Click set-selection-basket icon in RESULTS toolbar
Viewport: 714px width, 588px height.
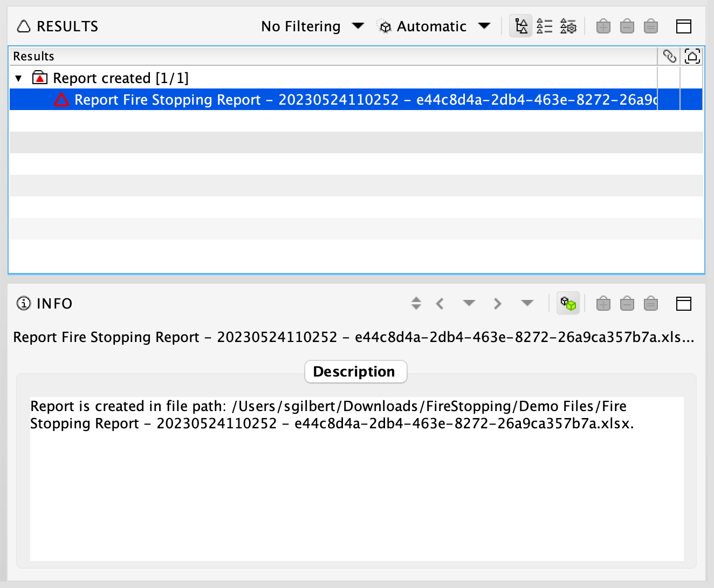click(651, 26)
